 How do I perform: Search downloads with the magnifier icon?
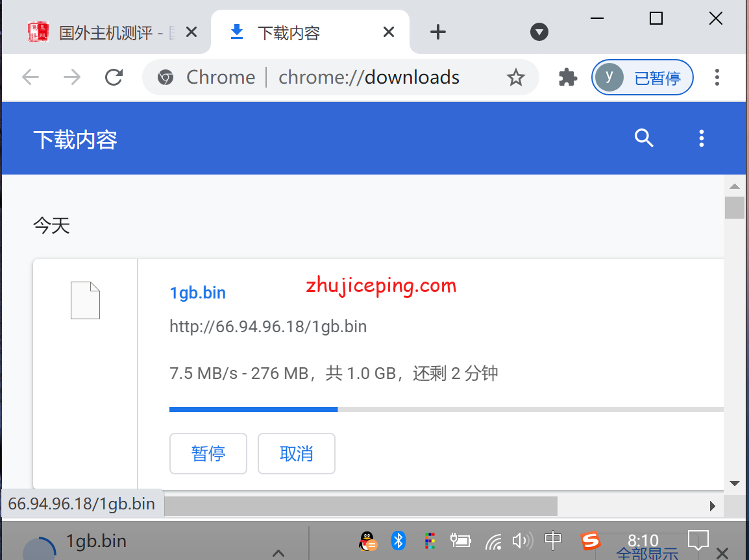pyautogui.click(x=644, y=138)
